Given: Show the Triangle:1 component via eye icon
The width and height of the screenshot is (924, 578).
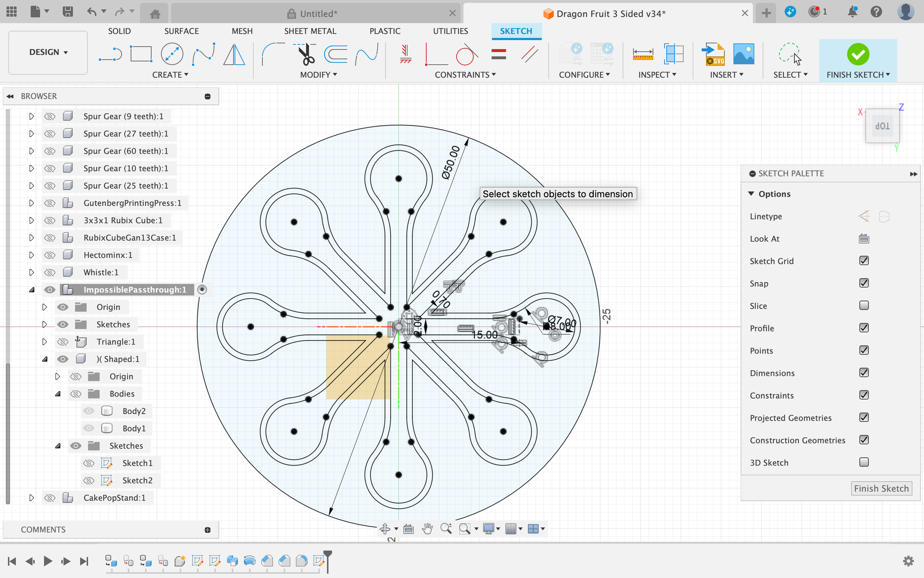Looking at the screenshot, I should (x=63, y=342).
